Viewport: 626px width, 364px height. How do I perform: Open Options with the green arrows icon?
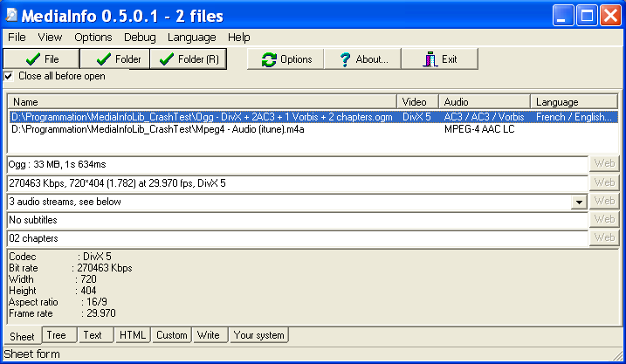tap(285, 59)
